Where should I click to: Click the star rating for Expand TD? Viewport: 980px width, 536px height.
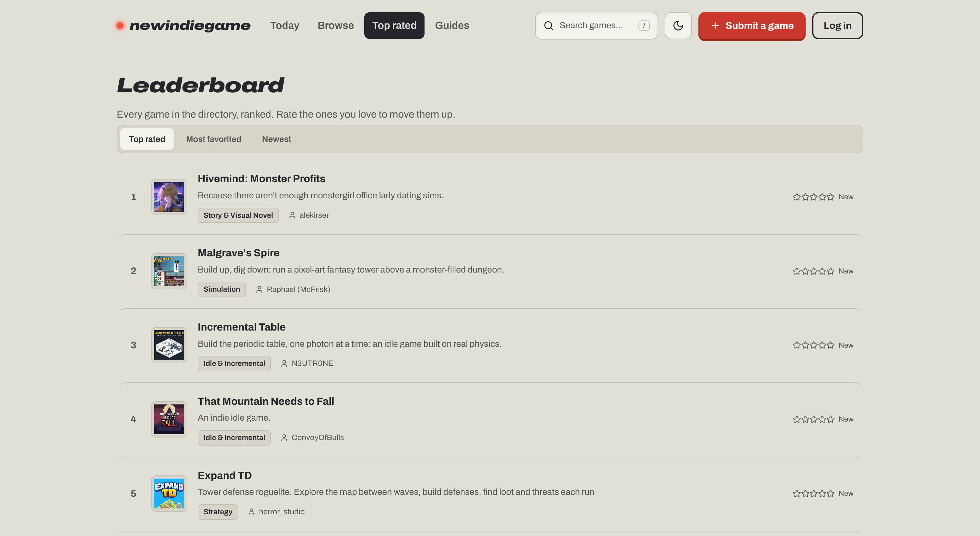click(x=813, y=493)
